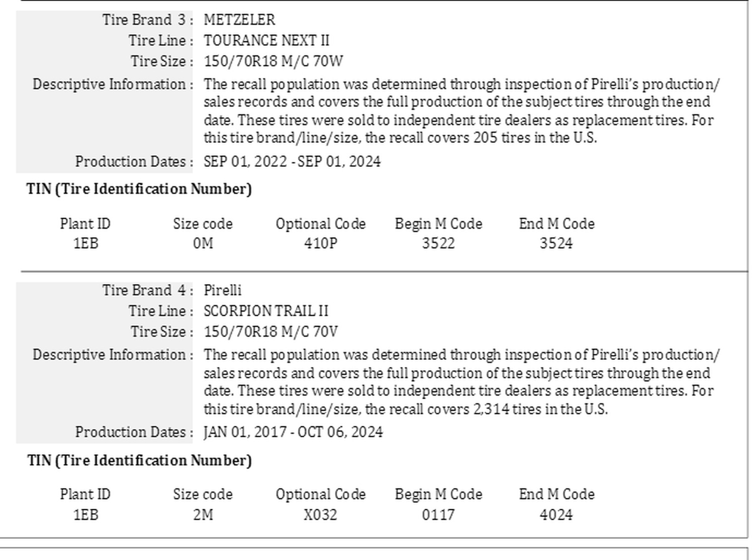Click the Pirelli tire brand value

pos(223,291)
